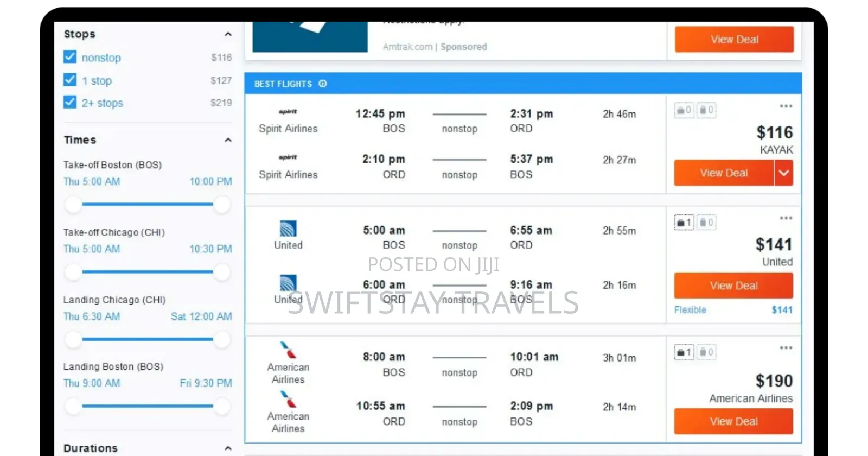Click the left handle of Take-off Chicago slider
Viewport: 868px width, 456px height.
(x=73, y=272)
